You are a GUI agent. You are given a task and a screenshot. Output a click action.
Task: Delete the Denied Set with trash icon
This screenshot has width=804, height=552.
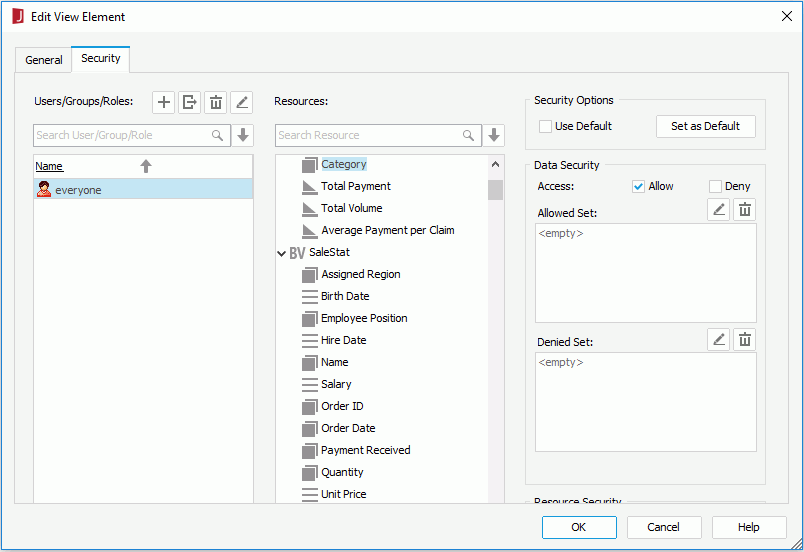click(x=745, y=339)
